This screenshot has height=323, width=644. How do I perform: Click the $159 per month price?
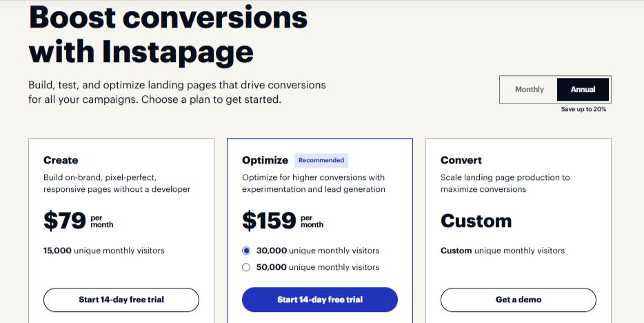tap(283, 221)
